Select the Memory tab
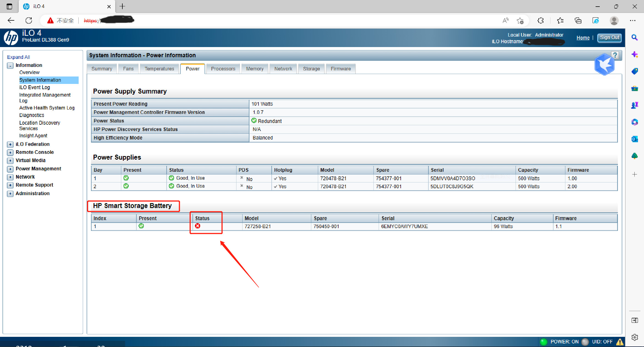 coord(255,68)
